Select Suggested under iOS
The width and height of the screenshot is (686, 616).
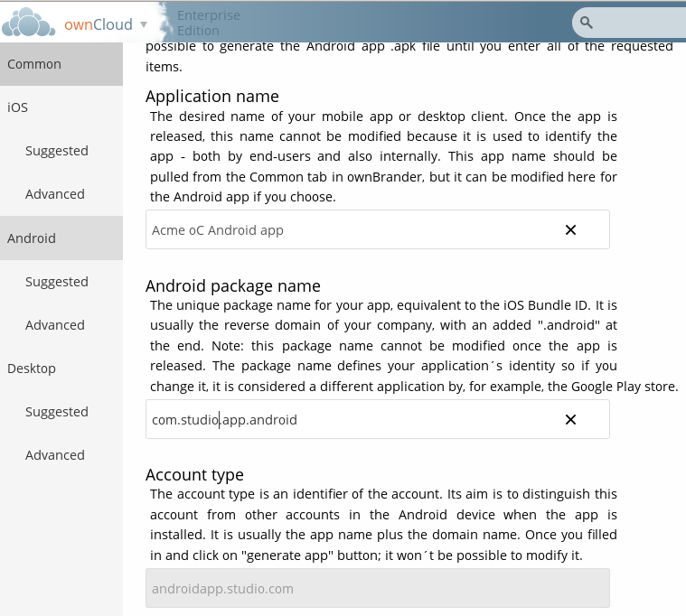tap(57, 151)
